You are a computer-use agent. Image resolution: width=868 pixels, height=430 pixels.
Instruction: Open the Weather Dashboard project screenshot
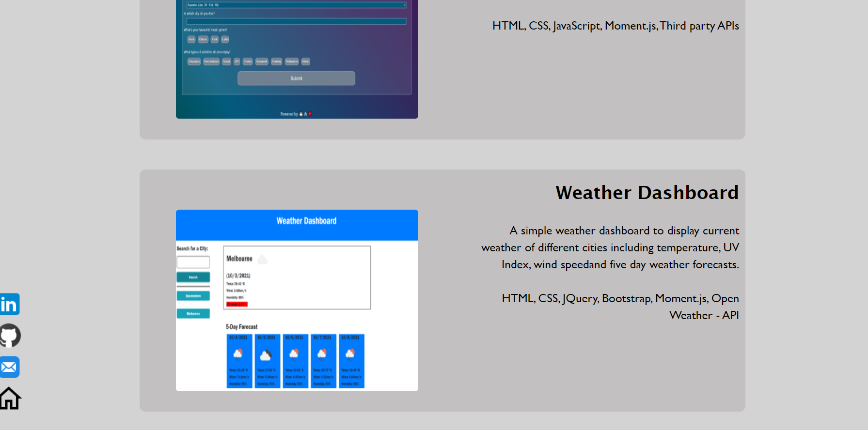297,300
